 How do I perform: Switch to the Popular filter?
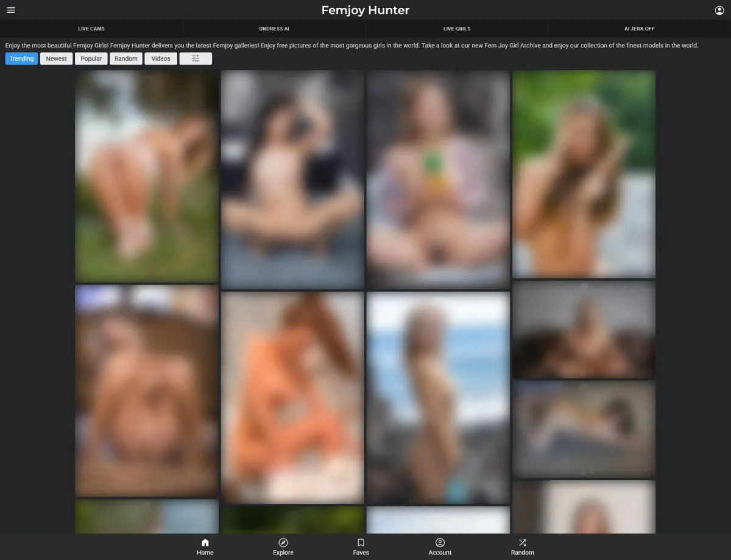click(91, 58)
